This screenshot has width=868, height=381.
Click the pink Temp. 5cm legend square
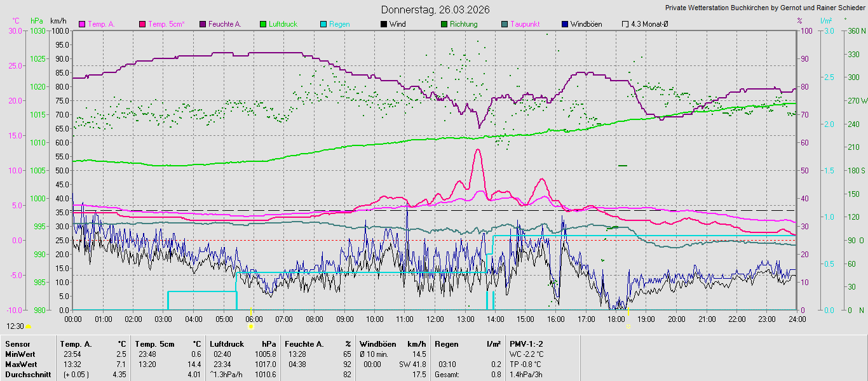click(x=142, y=24)
